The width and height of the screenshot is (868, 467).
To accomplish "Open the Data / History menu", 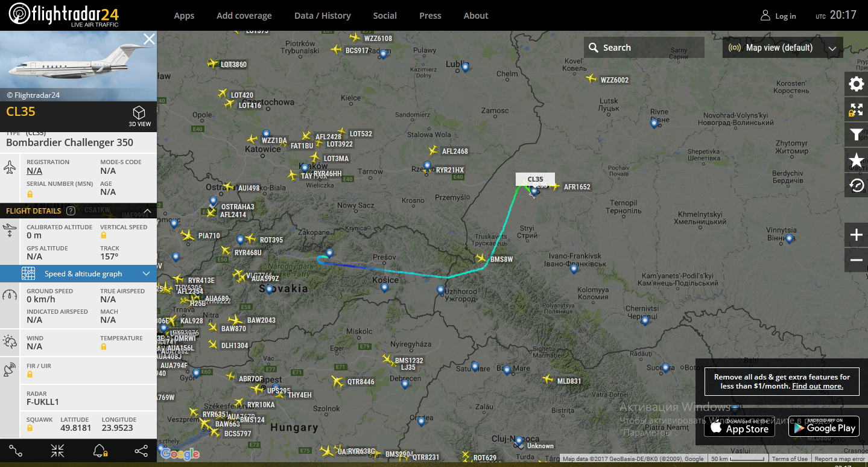I will 322,16.
